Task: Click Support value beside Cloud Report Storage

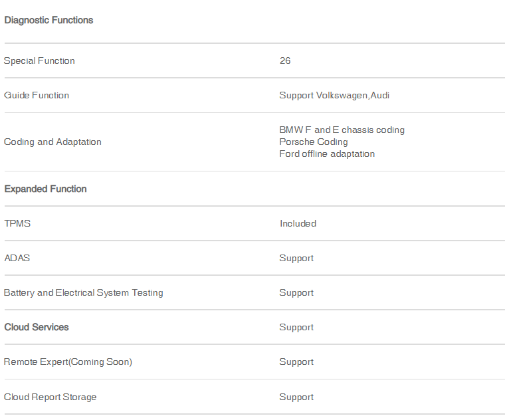Action: coord(296,397)
